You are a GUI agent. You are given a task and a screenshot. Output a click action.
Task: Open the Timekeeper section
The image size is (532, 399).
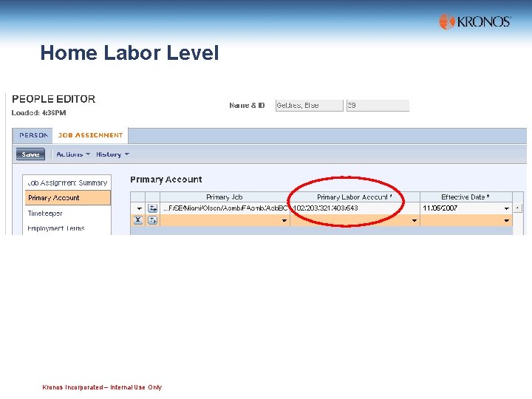tap(45, 214)
